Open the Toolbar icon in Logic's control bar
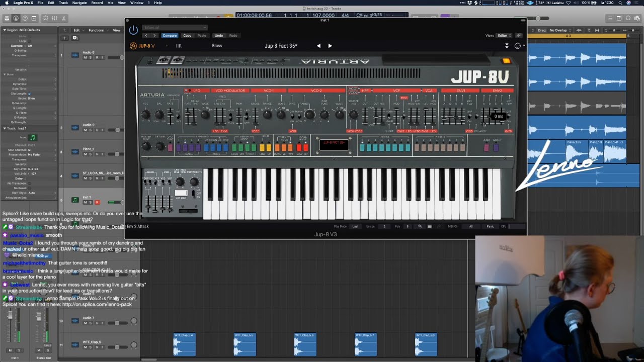The image size is (644, 362). [x=34, y=18]
